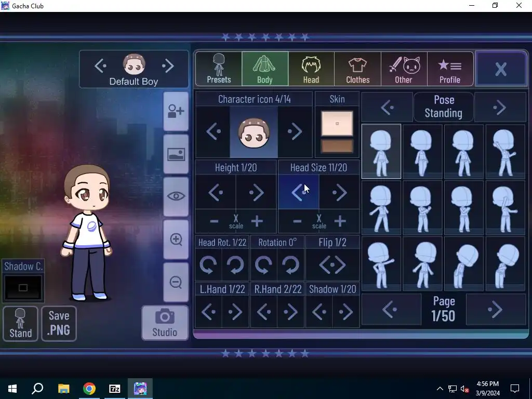Open taskbar search
The width and height of the screenshot is (532, 399).
click(37, 389)
